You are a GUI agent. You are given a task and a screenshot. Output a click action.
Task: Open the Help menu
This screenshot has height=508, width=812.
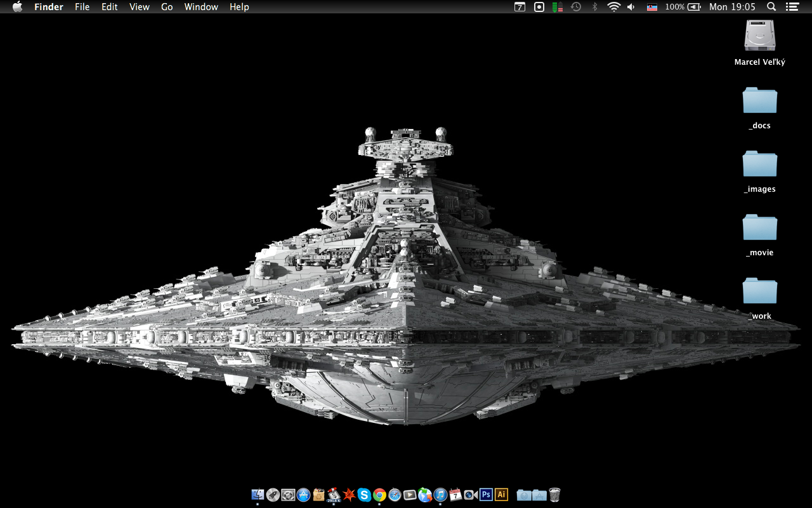pos(239,7)
